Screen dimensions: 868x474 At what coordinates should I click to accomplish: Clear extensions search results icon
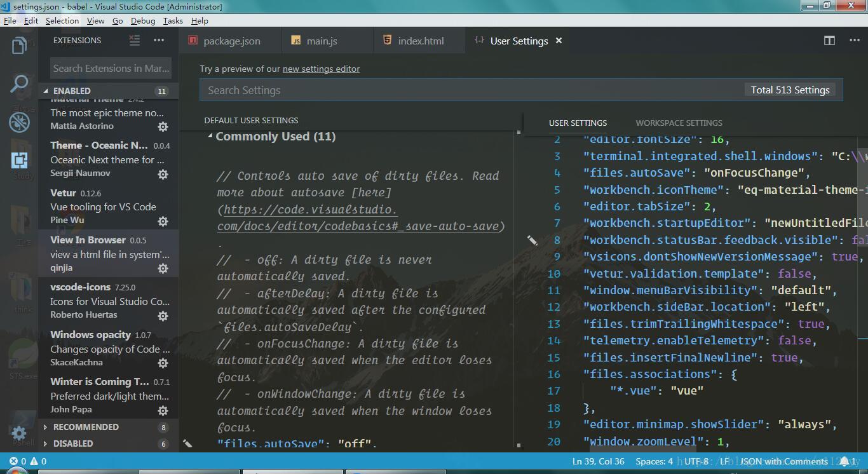[x=135, y=40]
